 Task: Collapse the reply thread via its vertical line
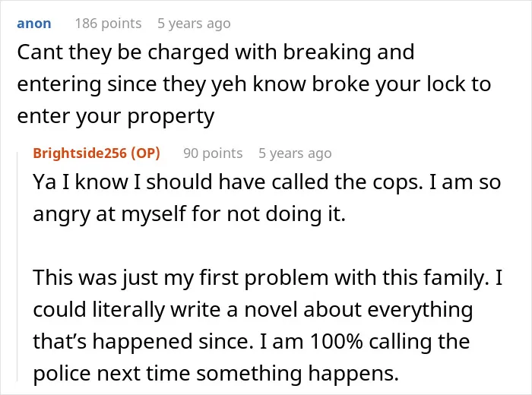(x=17, y=266)
